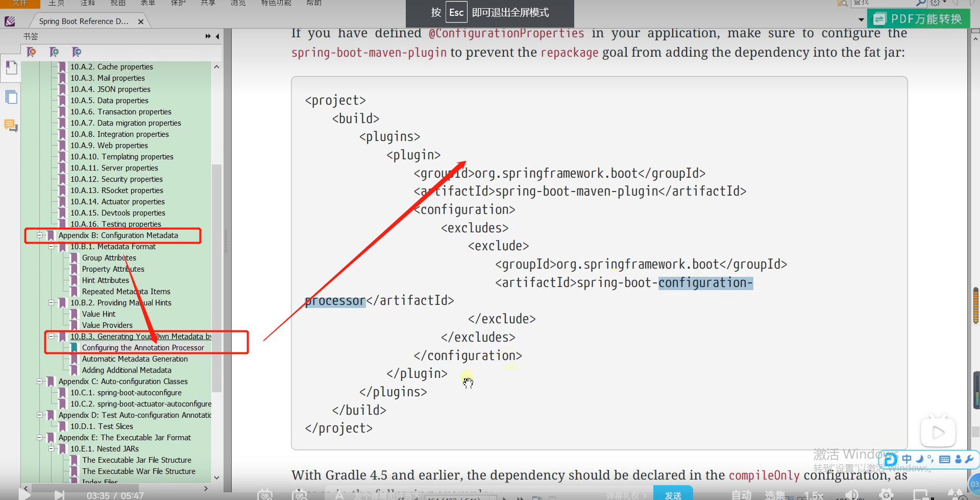Collapse 10.B.1 Metadata Format node
Image resolution: width=980 pixels, height=500 pixels.
(51, 247)
